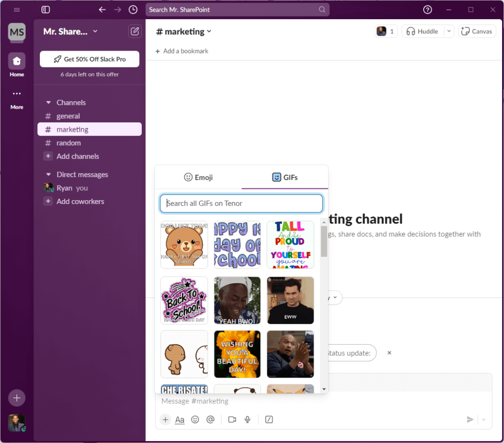This screenshot has height=443, width=504.
Task: Click the MS workspace icon
Action: coord(17,32)
